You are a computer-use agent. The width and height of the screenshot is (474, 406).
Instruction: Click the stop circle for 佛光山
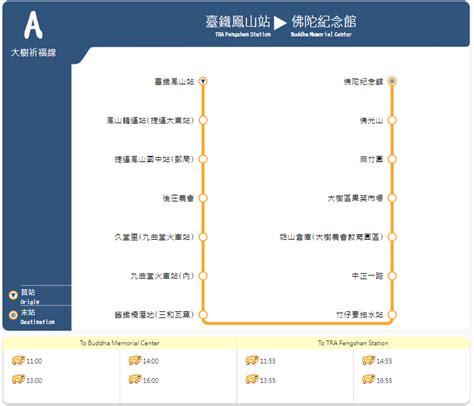click(392, 120)
